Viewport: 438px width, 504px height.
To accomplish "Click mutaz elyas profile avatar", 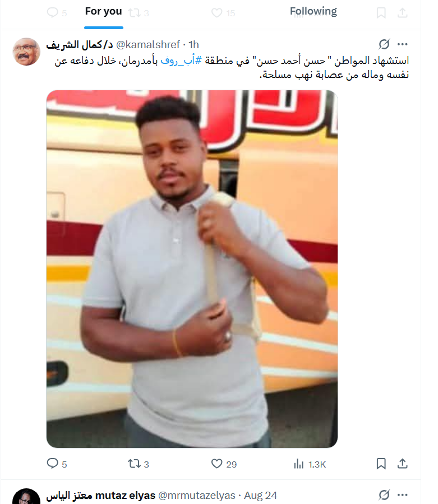I will click(26, 498).
